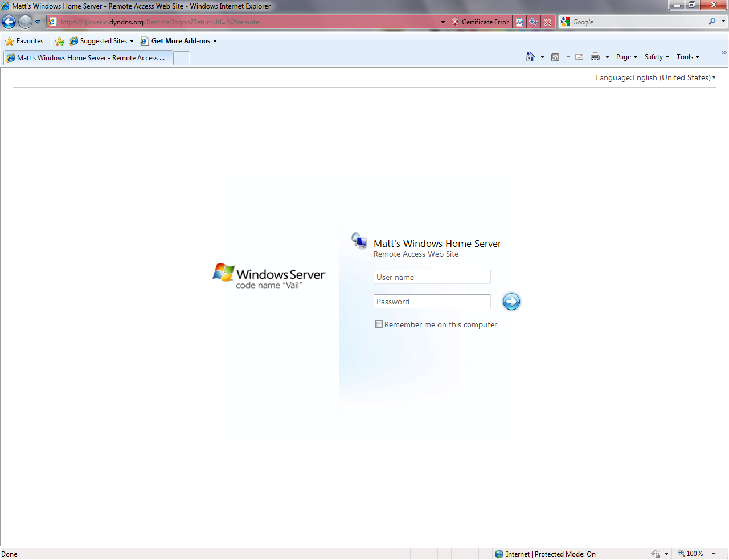Image resolution: width=729 pixels, height=560 pixels.
Task: Click the Get More Add-ons page icon
Action: (145, 41)
